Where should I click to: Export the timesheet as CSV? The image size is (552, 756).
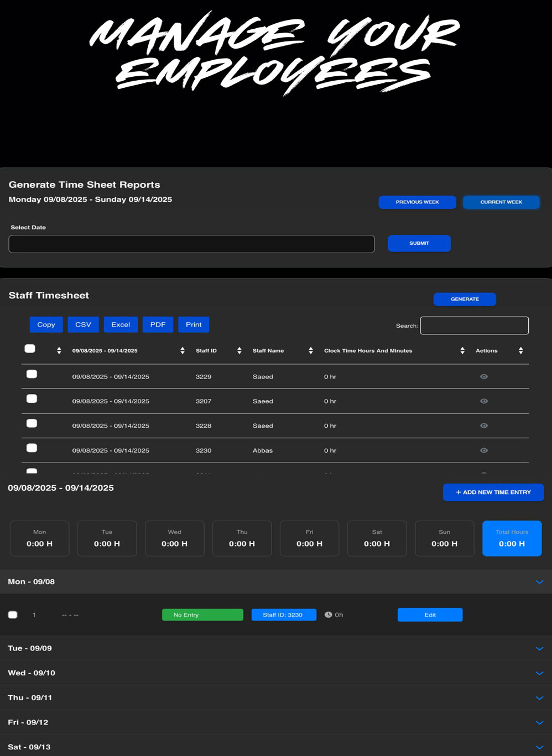coord(83,324)
